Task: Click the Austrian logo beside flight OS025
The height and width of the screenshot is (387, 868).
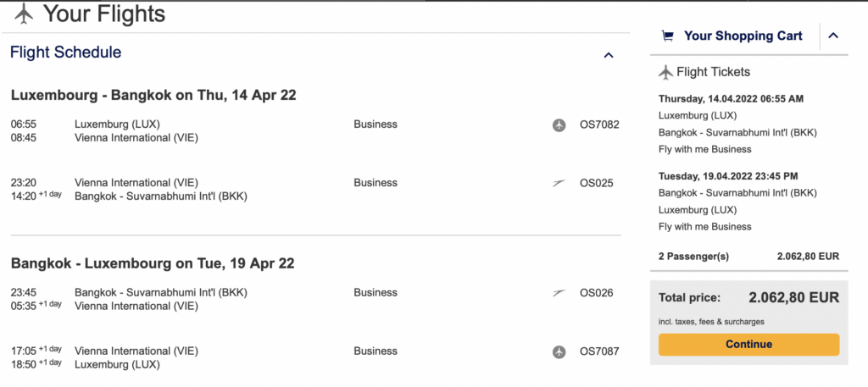Action: pos(559,183)
